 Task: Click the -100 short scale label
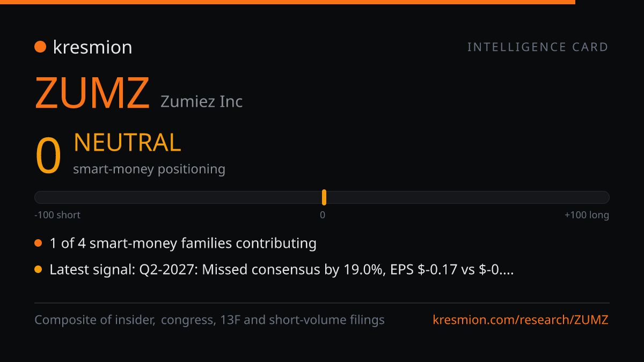[57, 215]
